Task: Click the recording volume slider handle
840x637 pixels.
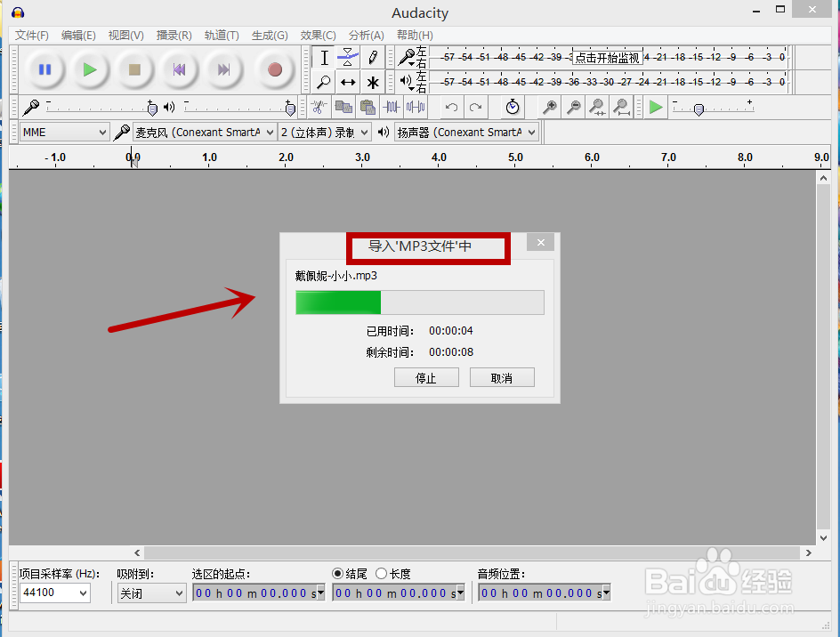Action: (x=152, y=109)
